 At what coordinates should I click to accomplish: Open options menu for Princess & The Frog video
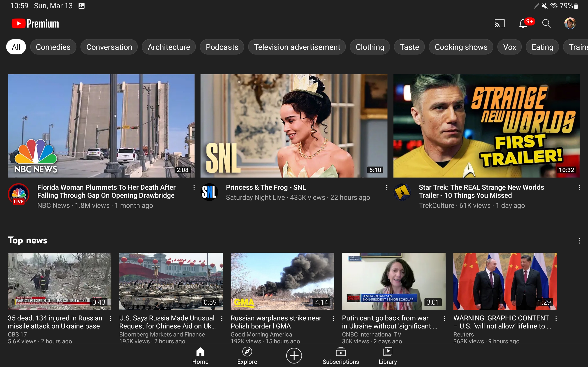387,188
